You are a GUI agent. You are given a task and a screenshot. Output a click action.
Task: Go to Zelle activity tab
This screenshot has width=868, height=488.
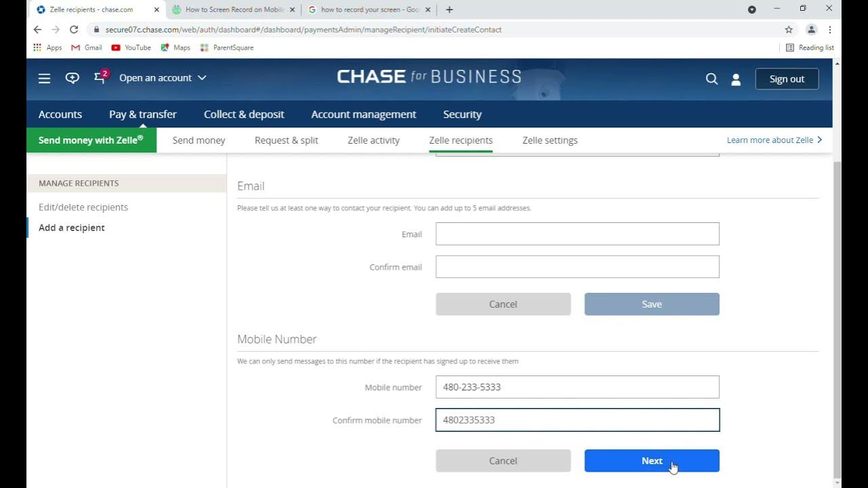coord(374,140)
